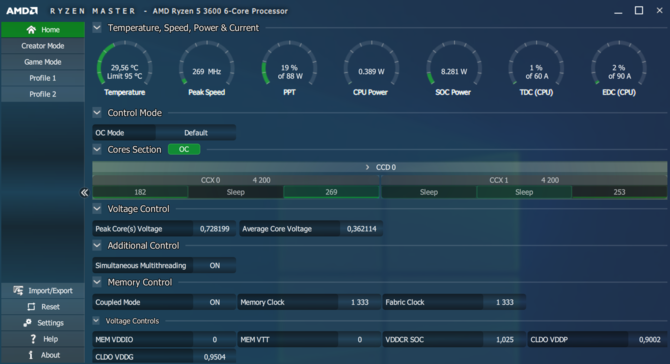The width and height of the screenshot is (670, 364).
Task: Open Help
Action: point(43,339)
